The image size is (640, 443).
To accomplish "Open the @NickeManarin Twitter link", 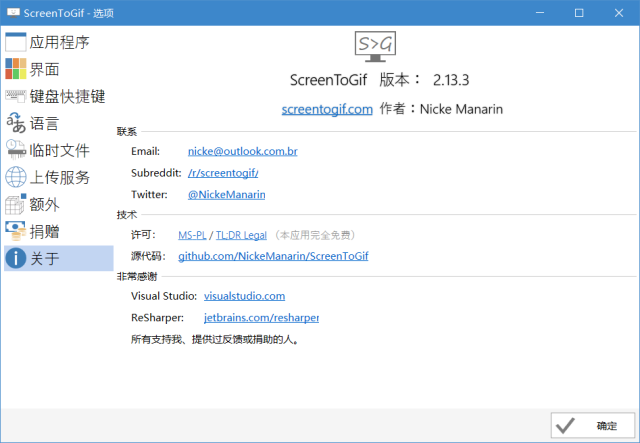I will click(x=227, y=194).
